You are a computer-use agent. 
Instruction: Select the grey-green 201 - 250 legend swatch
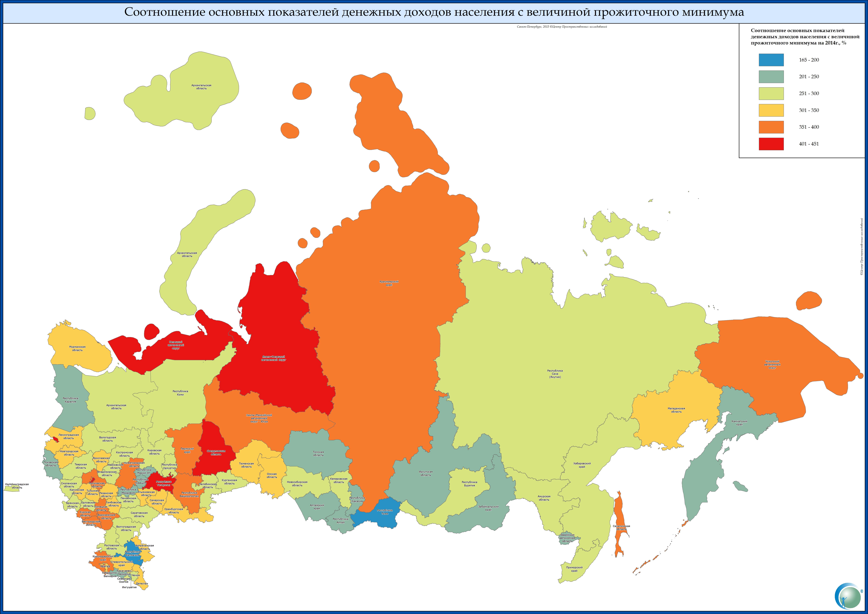tap(771, 77)
